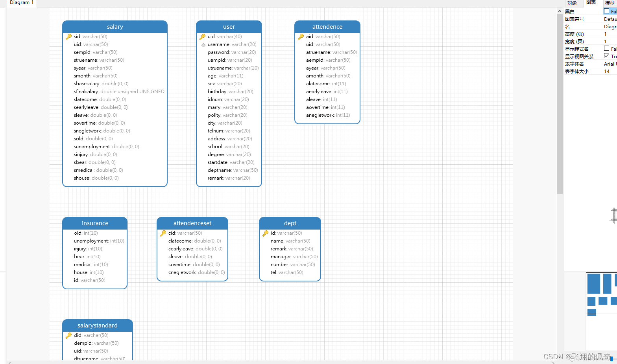Click the key icon beside did in salarystandard

tap(68, 335)
